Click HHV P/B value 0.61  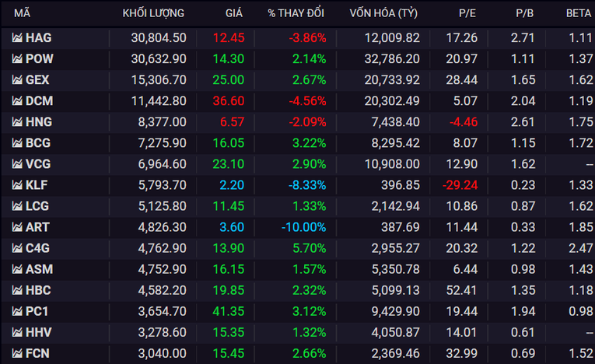click(x=523, y=332)
